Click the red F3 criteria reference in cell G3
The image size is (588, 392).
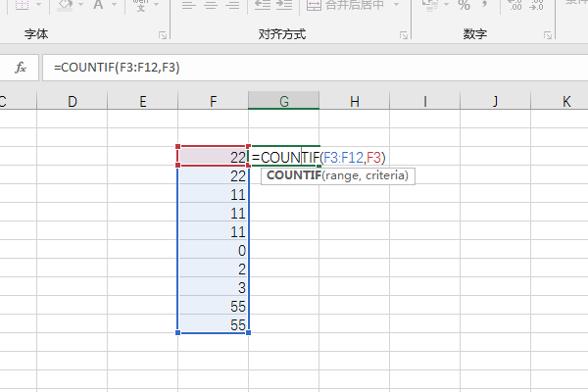point(374,158)
